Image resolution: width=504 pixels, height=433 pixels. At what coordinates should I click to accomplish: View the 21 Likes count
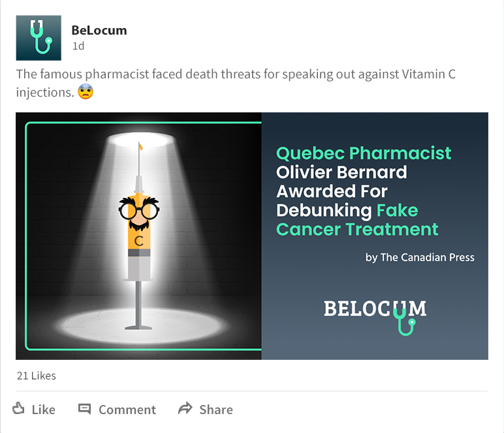[36, 376]
